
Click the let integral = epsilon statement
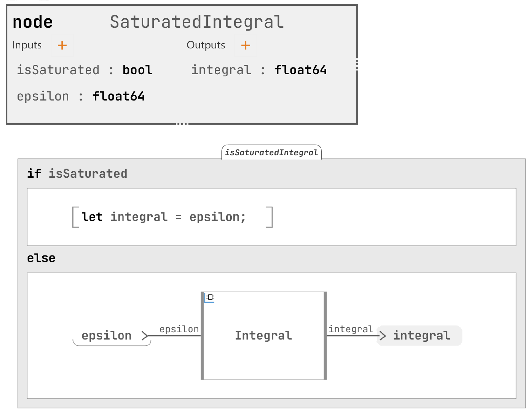164,217
